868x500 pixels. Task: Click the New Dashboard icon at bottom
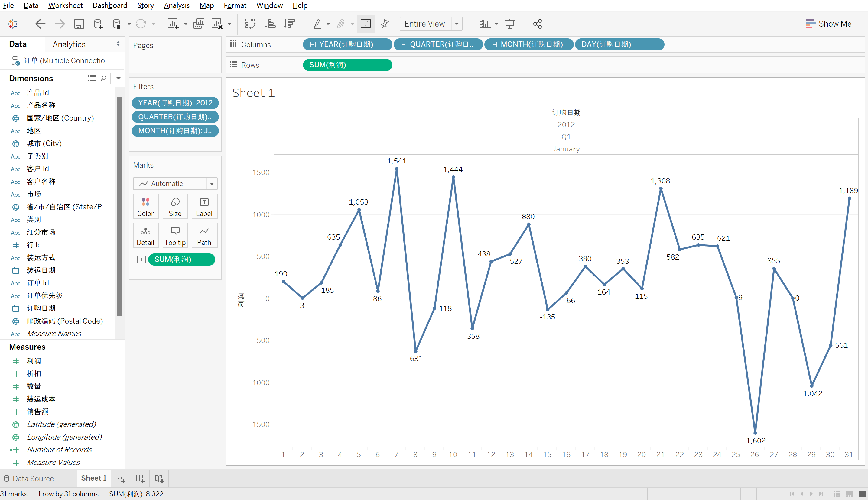click(140, 478)
